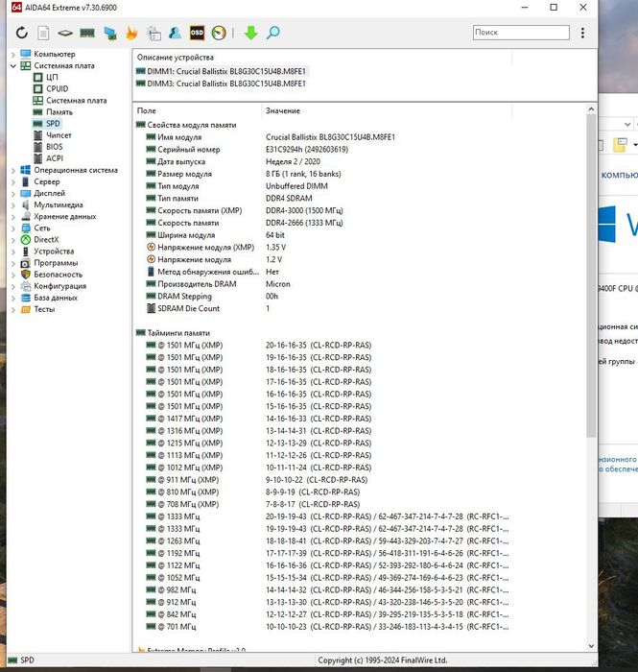
Task: Select Устройства in the tree
Action: coord(54,252)
